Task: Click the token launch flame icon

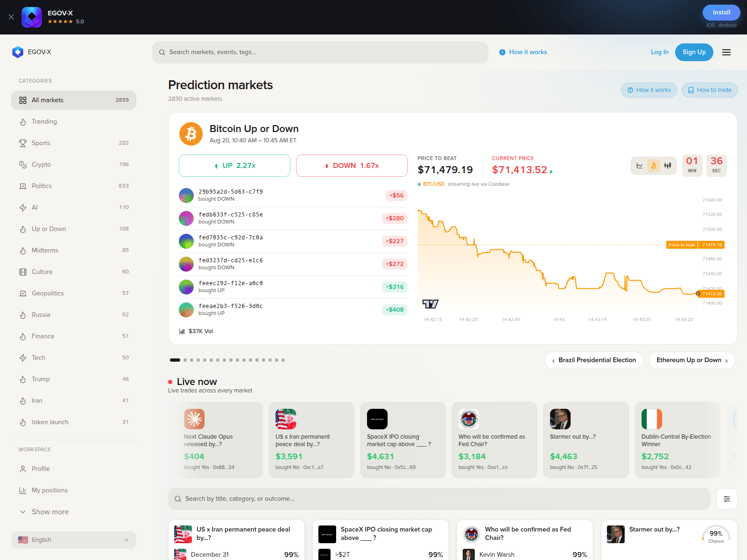Action: (23, 422)
